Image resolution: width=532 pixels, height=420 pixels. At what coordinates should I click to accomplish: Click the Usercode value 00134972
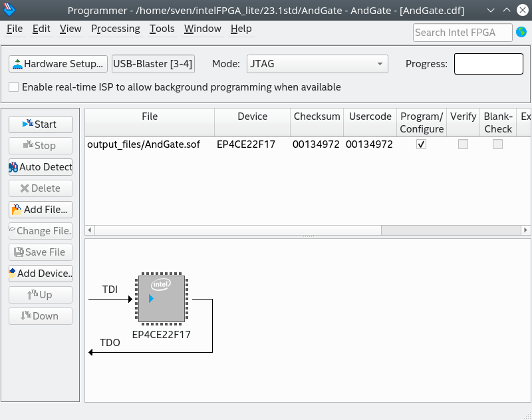coord(369,144)
